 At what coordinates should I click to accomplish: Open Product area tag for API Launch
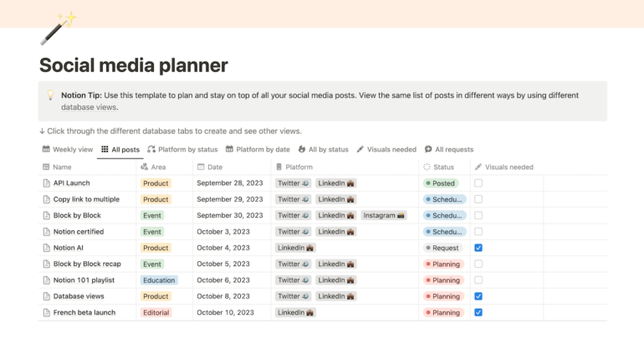[x=156, y=183]
